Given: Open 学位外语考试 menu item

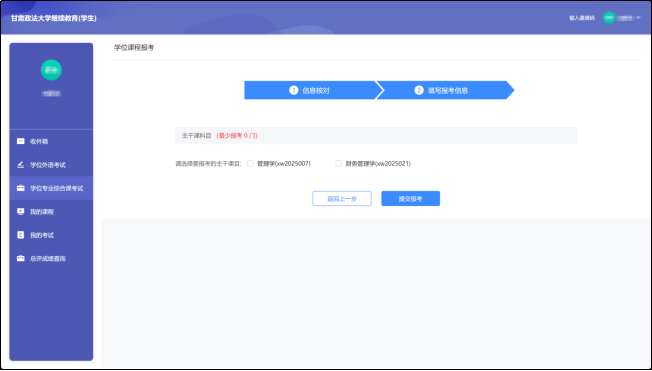Looking at the screenshot, I should [x=51, y=165].
